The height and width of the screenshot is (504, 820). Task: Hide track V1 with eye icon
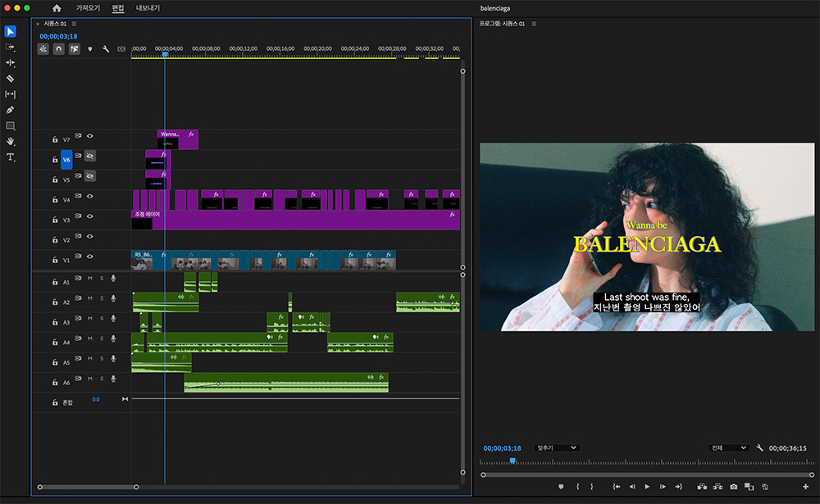90,257
